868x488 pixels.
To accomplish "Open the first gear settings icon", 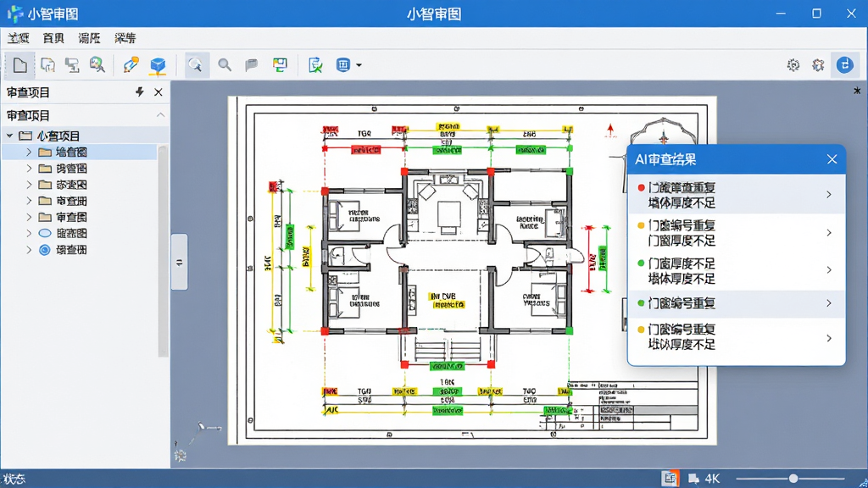I will 793,65.
